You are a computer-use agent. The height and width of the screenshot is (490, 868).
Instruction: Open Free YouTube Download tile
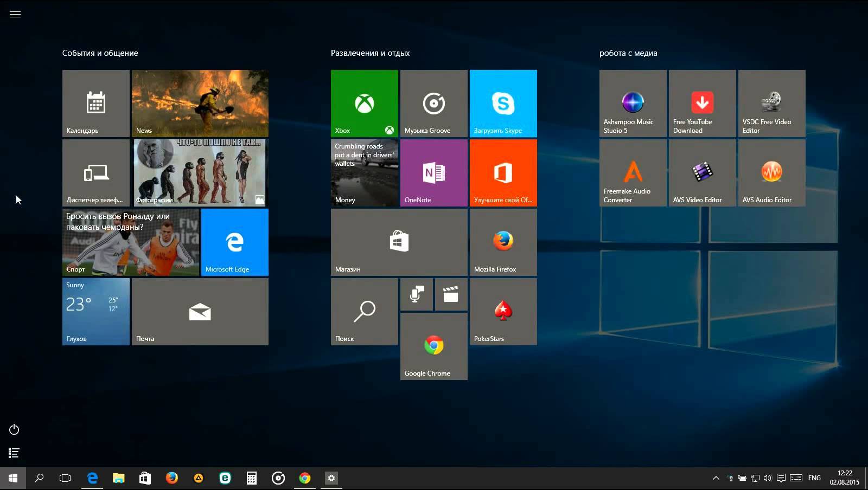(703, 103)
